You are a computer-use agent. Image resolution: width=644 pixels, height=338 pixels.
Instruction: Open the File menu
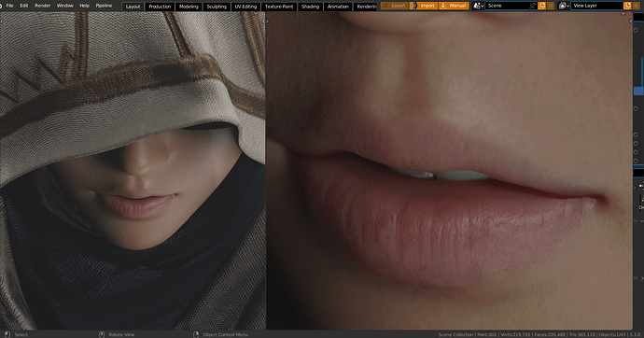pos(10,6)
